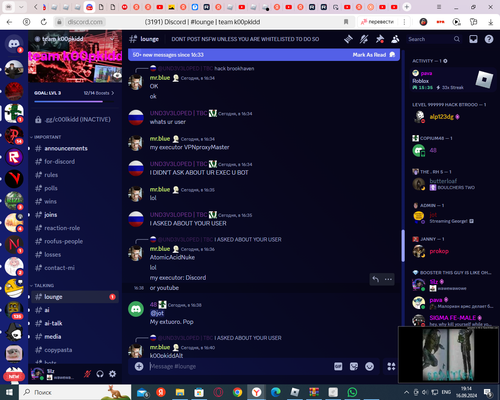Image resolution: width=500 pixels, height=400 pixels.
Task: Open the .gg/c00lkidd (INACTIVE) locked channel
Action: (x=75, y=119)
